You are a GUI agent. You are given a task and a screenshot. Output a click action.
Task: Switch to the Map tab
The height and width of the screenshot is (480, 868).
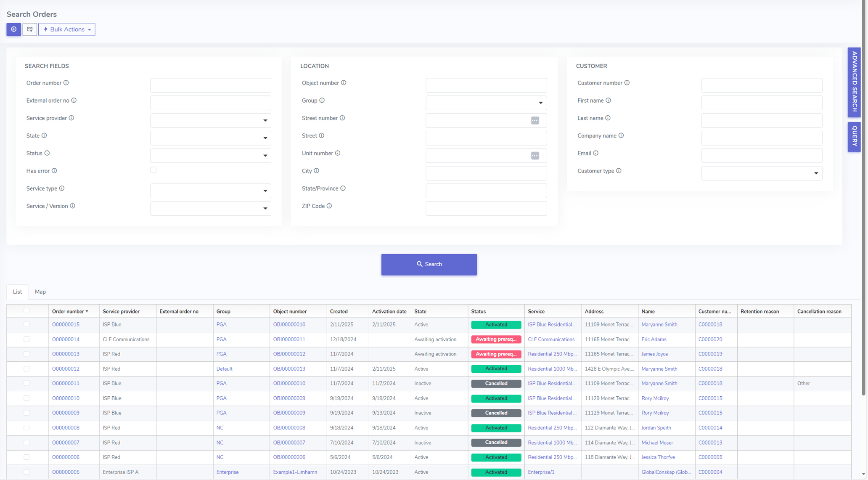tap(40, 292)
